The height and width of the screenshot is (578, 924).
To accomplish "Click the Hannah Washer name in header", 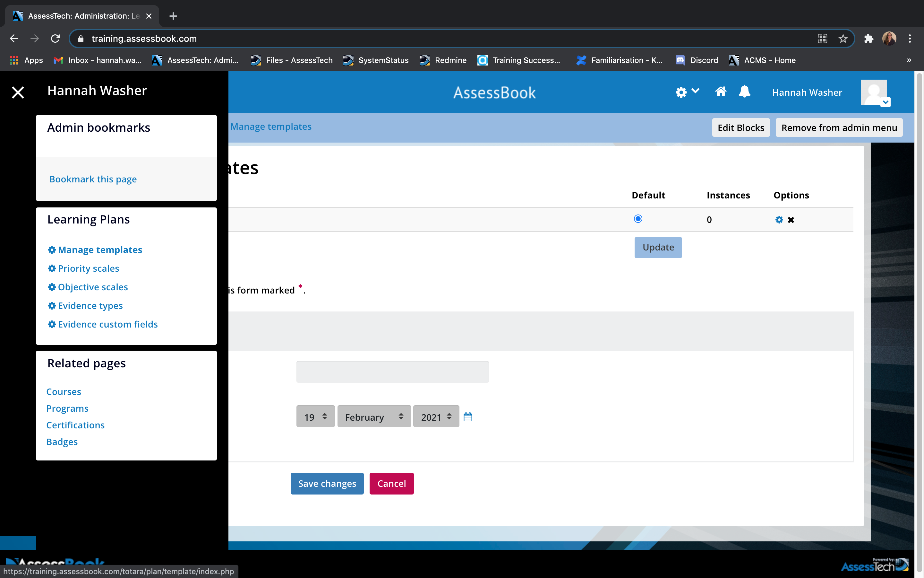I will pyautogui.click(x=807, y=92).
